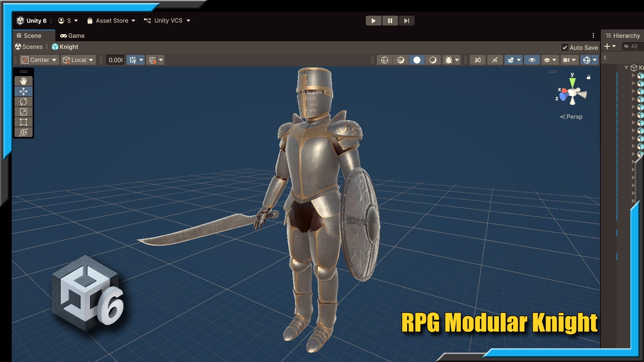Toggle scene lighting off icon
644x362 pixels.
click(495, 60)
